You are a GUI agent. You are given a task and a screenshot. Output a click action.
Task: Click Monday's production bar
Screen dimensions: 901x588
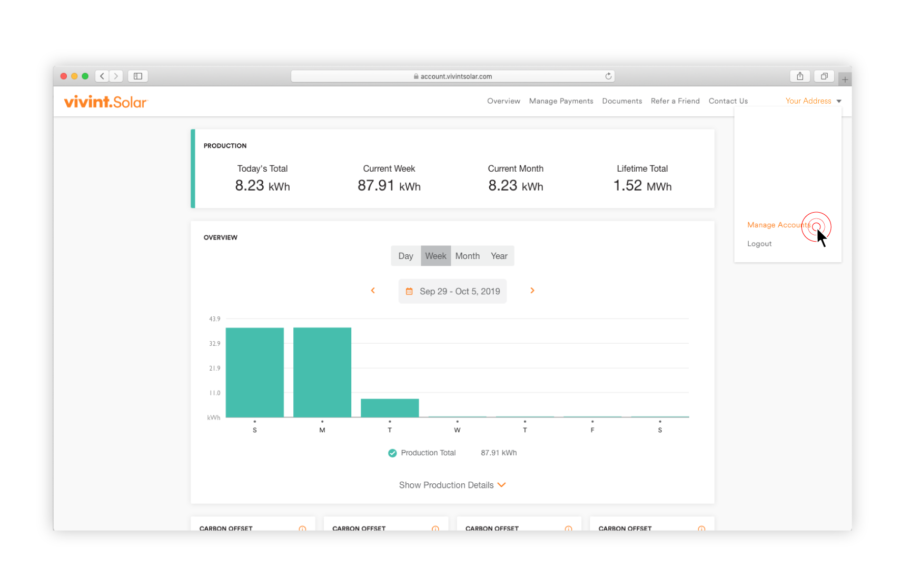pyautogui.click(x=322, y=372)
